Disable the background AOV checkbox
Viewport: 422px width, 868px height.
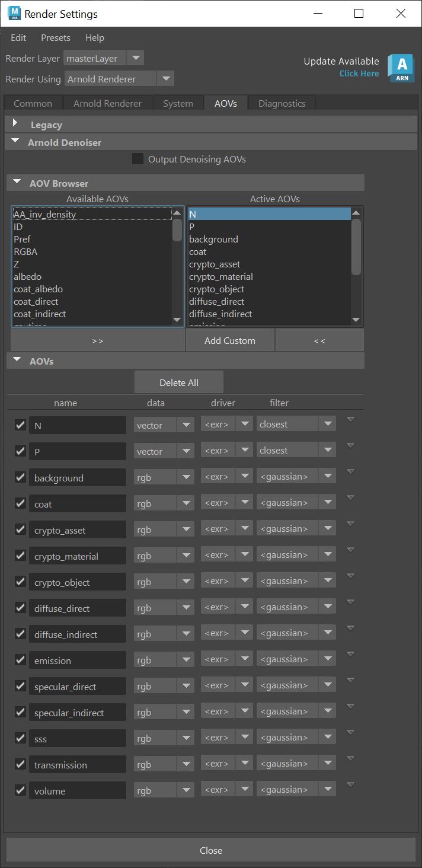20,477
